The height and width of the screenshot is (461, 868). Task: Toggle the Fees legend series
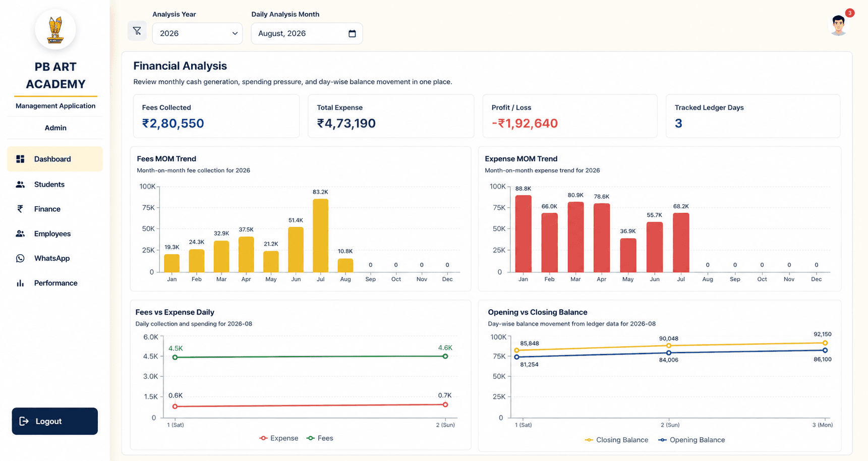pyautogui.click(x=320, y=438)
